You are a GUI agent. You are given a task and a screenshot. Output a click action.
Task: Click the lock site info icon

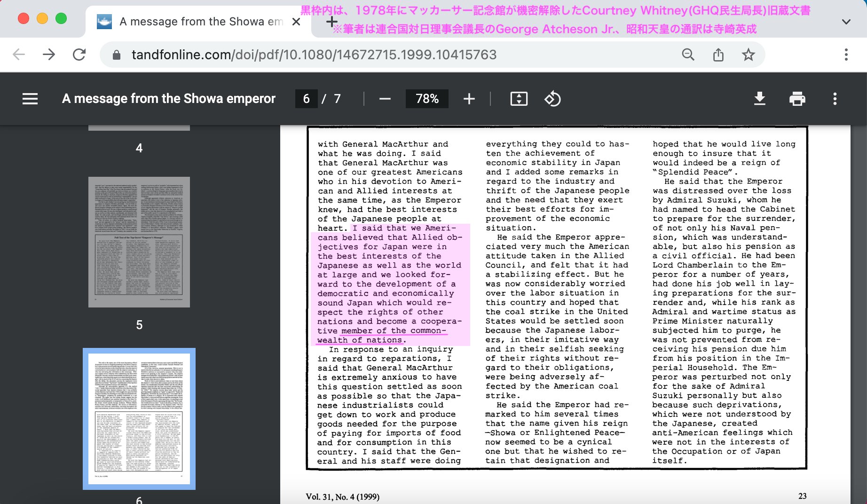pos(116,55)
